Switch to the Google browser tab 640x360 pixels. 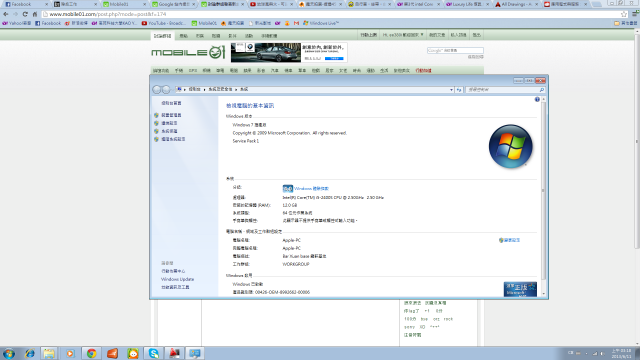click(x=173, y=4)
